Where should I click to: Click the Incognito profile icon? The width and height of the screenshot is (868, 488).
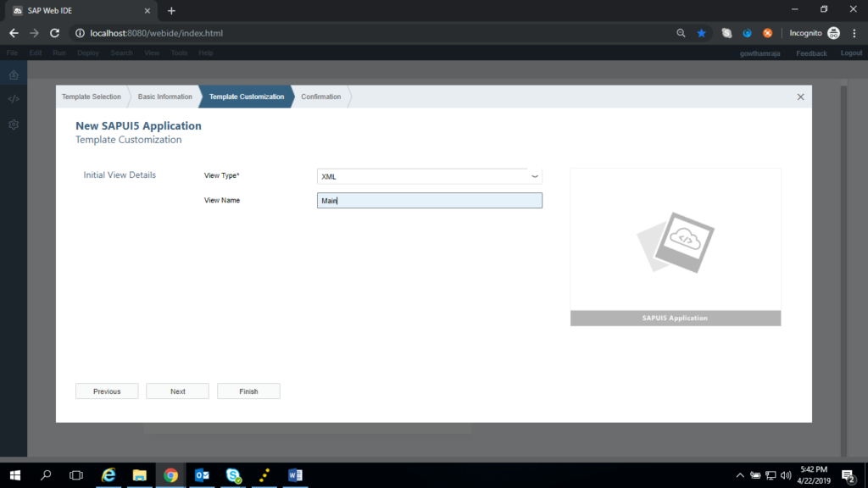coord(834,33)
